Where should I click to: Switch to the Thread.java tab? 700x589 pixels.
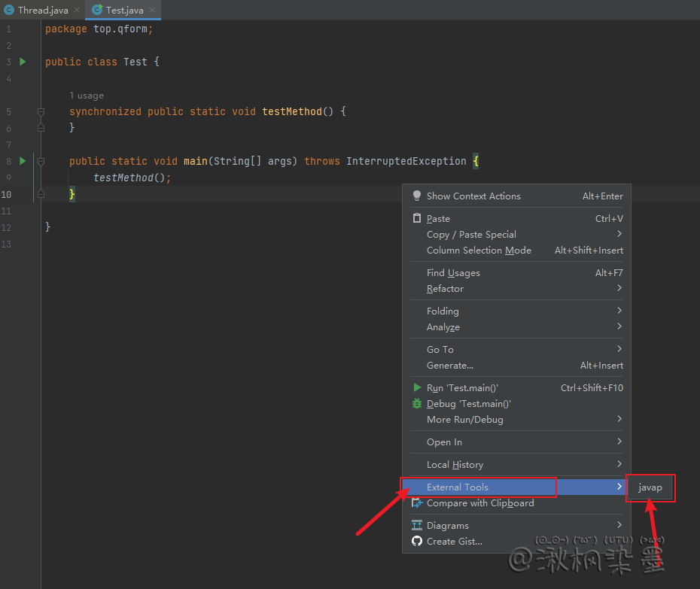click(x=42, y=11)
